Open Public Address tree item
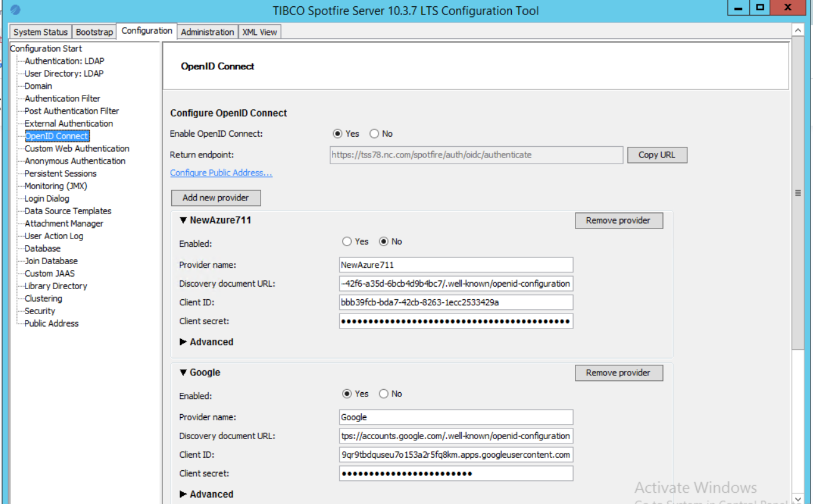The width and height of the screenshot is (813, 504). pos(51,324)
